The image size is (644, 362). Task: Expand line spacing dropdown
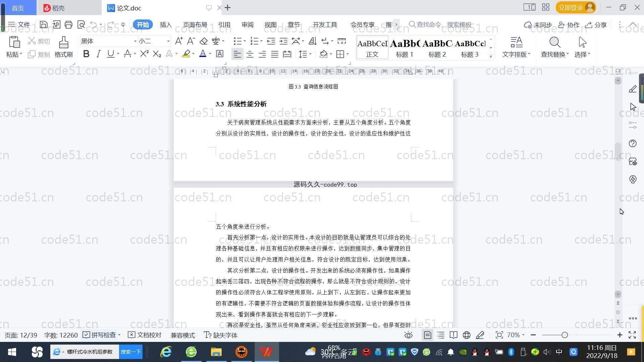point(311,54)
